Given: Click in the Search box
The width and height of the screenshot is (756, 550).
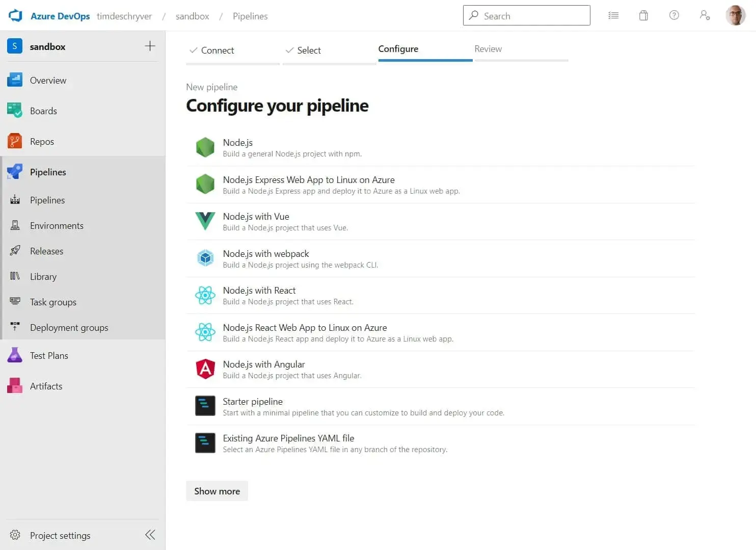Looking at the screenshot, I should [x=527, y=15].
